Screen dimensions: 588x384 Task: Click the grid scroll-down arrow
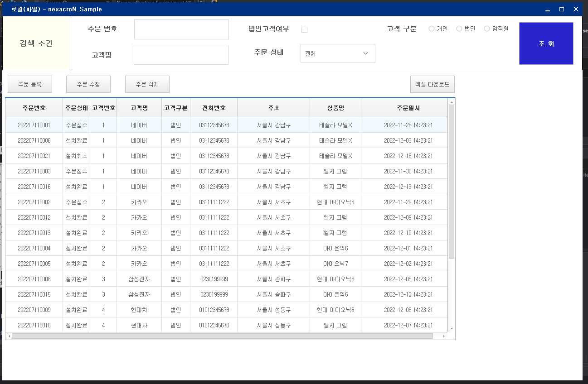[x=452, y=329]
